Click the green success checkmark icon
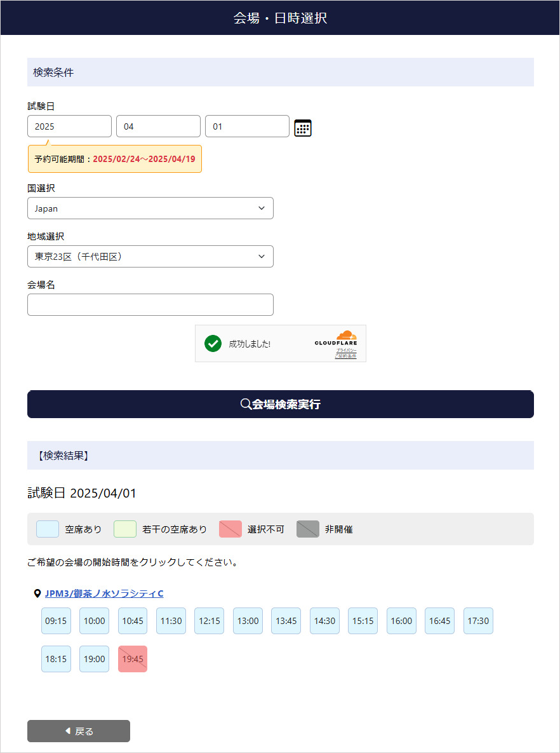560x753 pixels. [213, 344]
